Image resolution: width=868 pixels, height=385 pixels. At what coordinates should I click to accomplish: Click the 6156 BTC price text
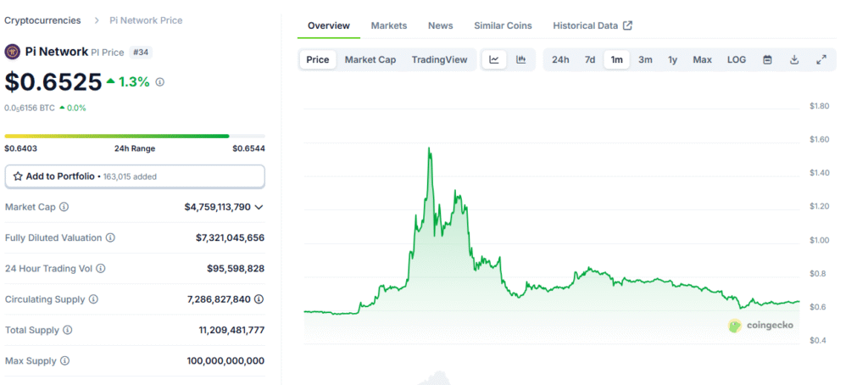30,108
